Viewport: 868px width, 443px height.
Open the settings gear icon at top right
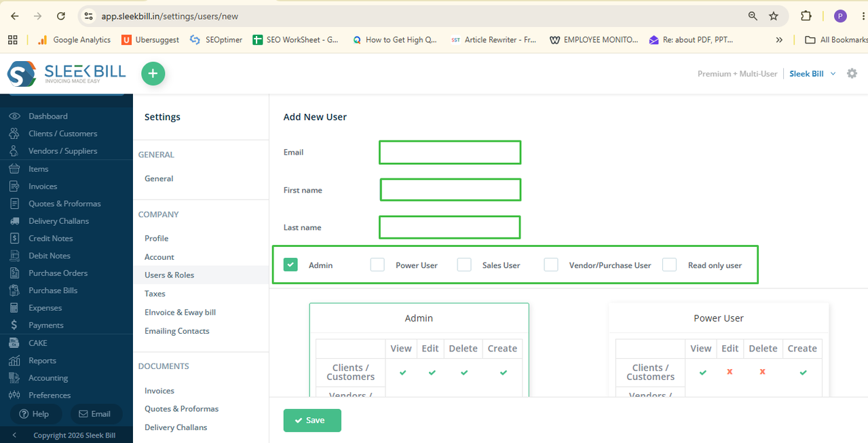pyautogui.click(x=852, y=73)
